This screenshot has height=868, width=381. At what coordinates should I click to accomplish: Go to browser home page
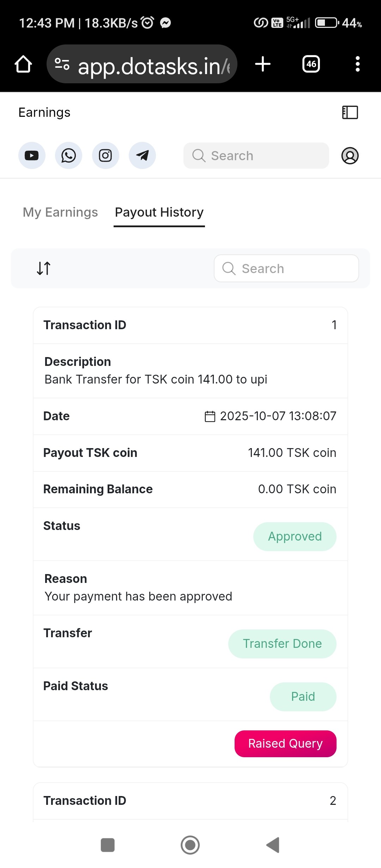pyautogui.click(x=23, y=64)
